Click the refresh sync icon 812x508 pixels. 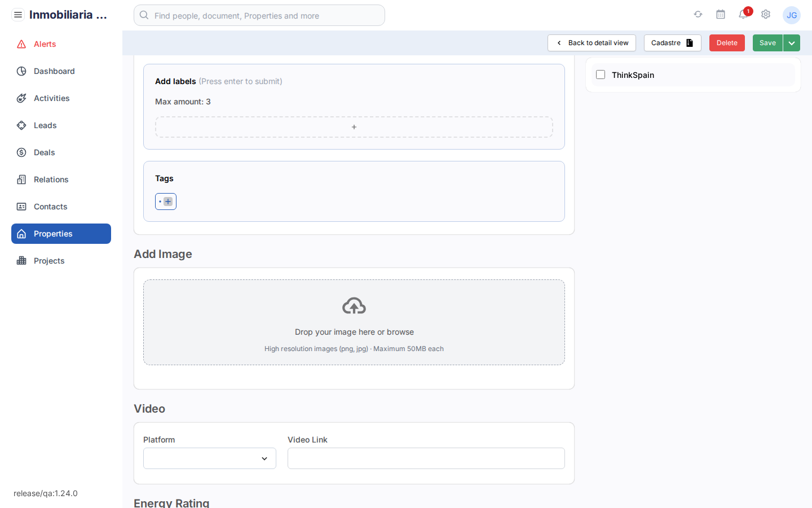[x=698, y=15]
